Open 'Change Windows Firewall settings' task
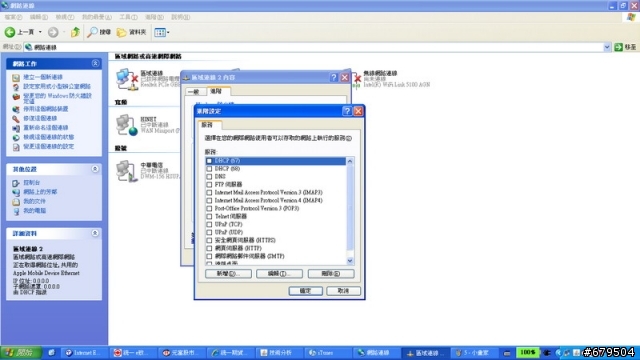Image resolution: width=640 pixels, height=360 pixels. click(57, 98)
